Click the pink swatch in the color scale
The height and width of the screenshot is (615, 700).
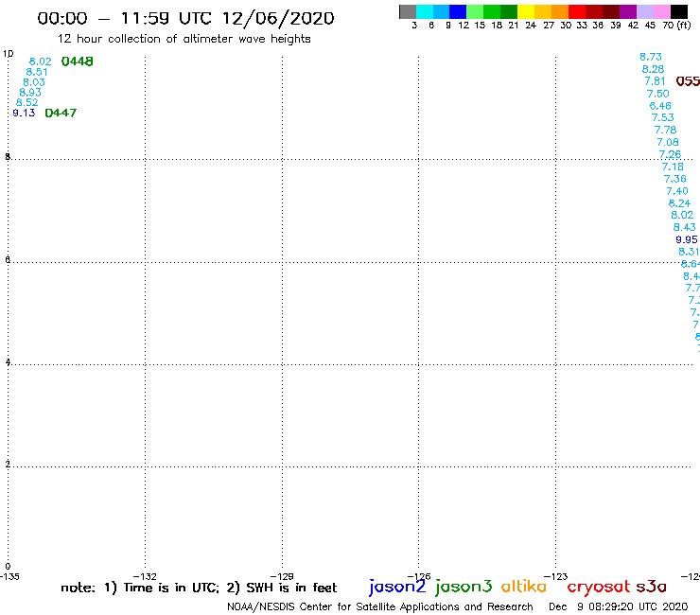click(661, 11)
